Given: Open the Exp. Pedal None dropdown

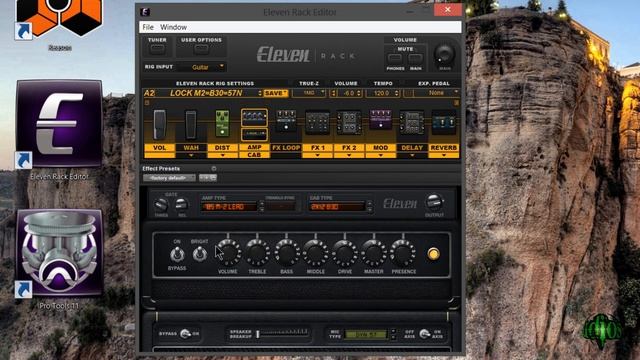Looking at the screenshot, I should 436,93.
